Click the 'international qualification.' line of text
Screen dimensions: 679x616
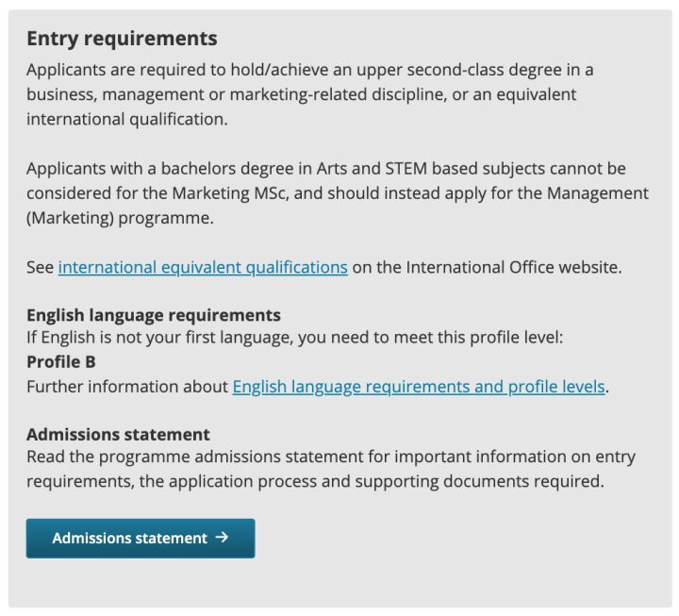[x=127, y=119]
